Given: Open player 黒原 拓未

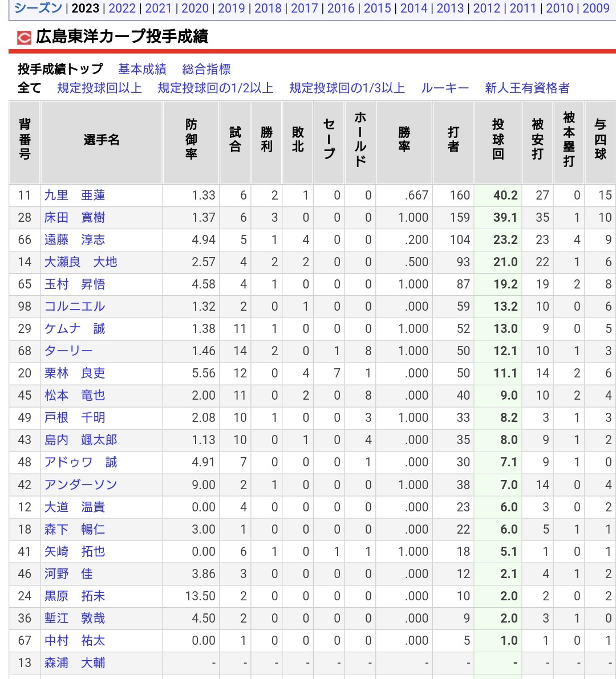Looking at the screenshot, I should [x=75, y=596].
